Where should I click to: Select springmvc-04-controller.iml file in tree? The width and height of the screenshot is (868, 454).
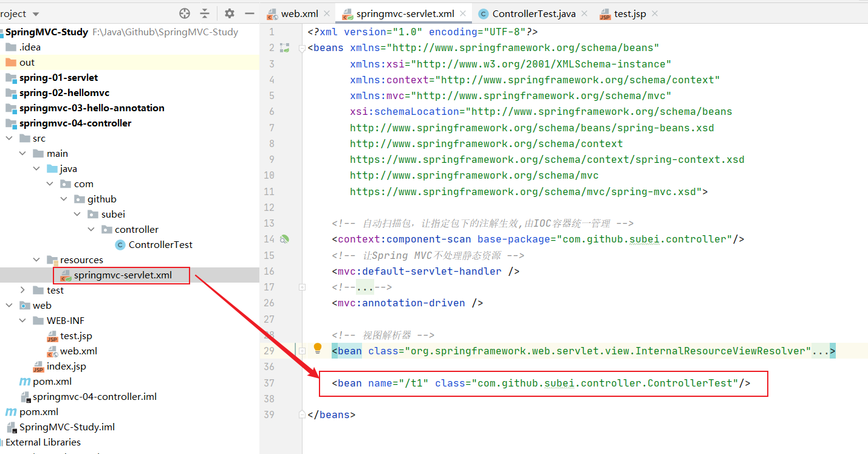(94, 397)
